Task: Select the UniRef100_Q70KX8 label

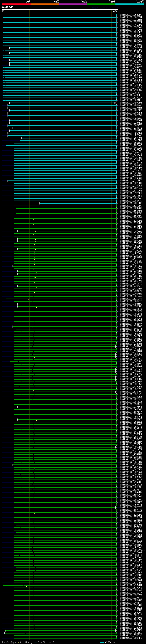Action: coord(131,42)
